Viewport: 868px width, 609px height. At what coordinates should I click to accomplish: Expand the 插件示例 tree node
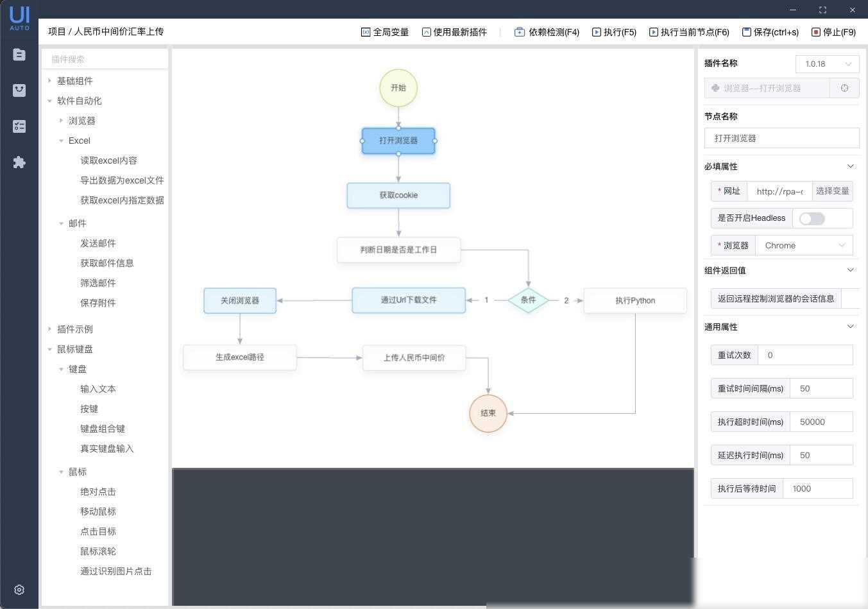(x=49, y=329)
